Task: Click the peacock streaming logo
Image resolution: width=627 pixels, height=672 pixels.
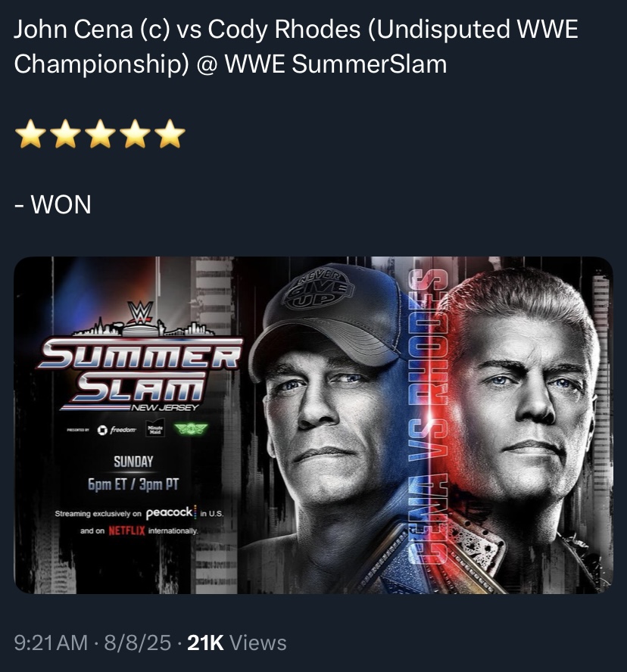Action: pos(170,512)
